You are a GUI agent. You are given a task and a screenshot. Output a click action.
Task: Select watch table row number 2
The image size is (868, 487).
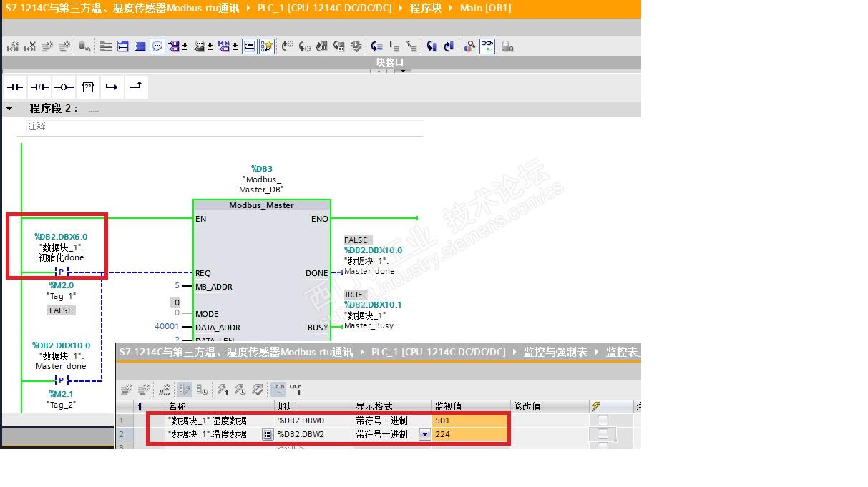coord(125,434)
